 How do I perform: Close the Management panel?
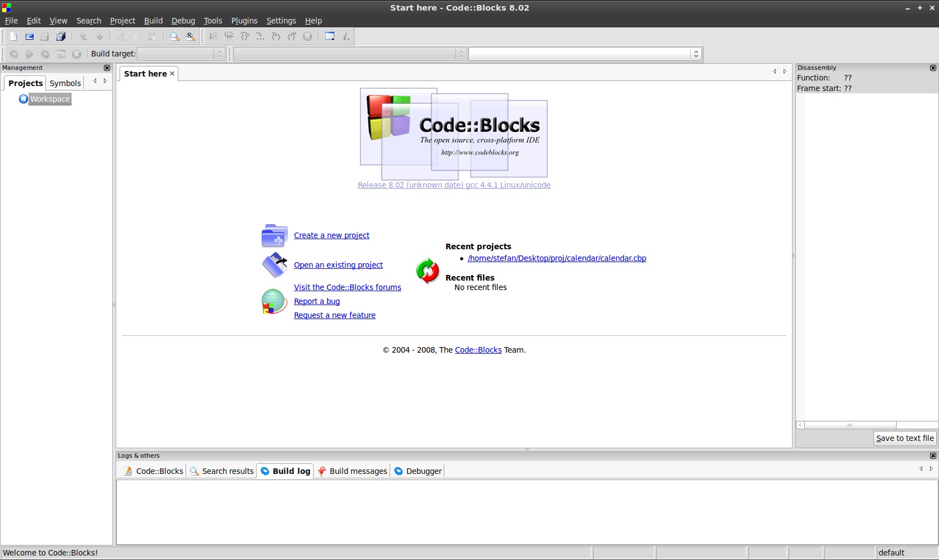tap(107, 68)
